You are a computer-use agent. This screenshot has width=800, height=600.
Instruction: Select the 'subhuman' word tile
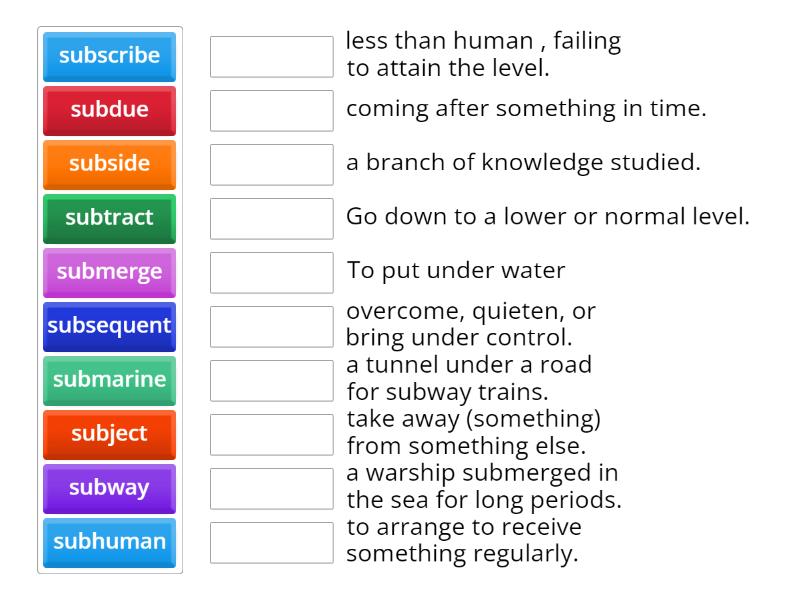(x=109, y=542)
